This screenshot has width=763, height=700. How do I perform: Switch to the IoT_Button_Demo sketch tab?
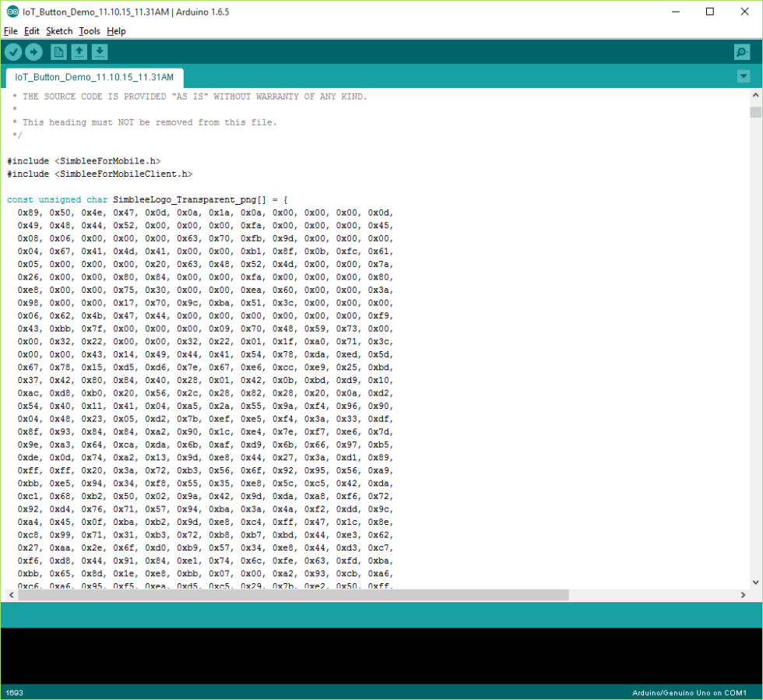point(93,78)
